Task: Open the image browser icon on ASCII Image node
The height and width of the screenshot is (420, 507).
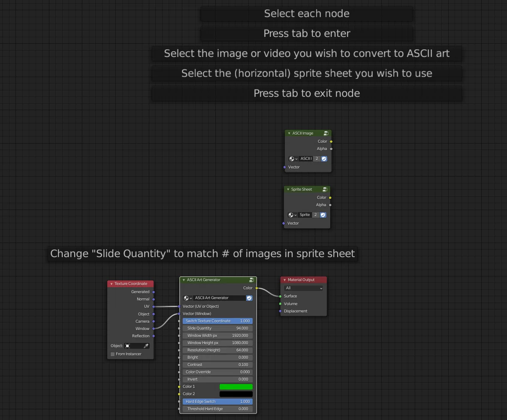Action: (293, 159)
